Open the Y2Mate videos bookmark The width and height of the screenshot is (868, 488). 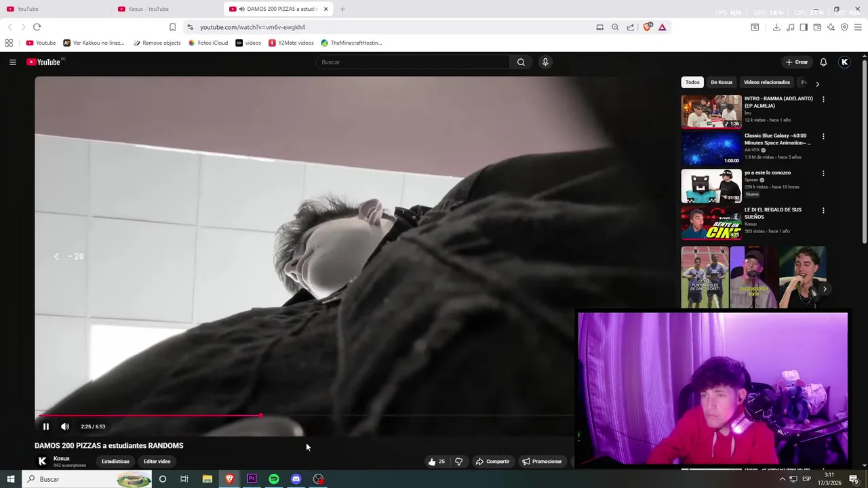pyautogui.click(x=291, y=43)
